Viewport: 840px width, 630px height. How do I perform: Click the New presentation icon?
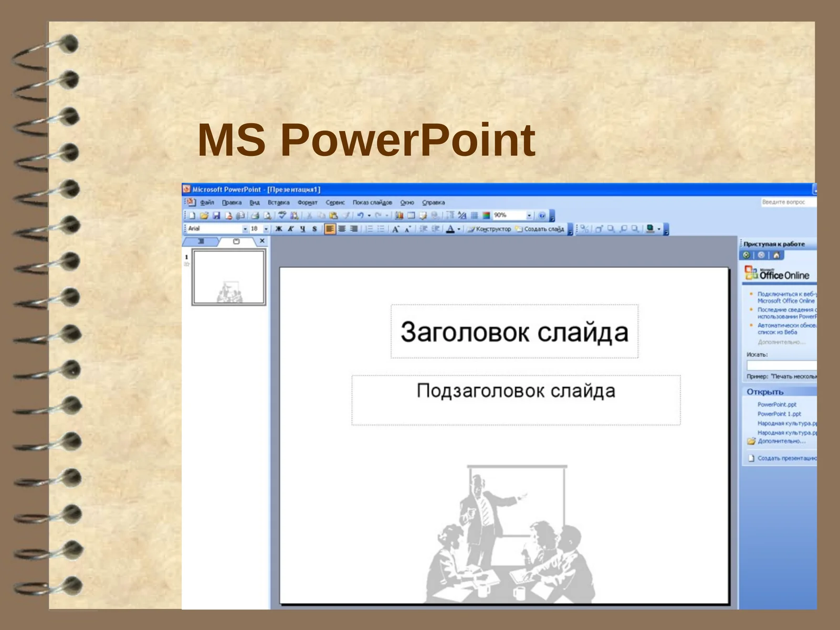point(192,215)
